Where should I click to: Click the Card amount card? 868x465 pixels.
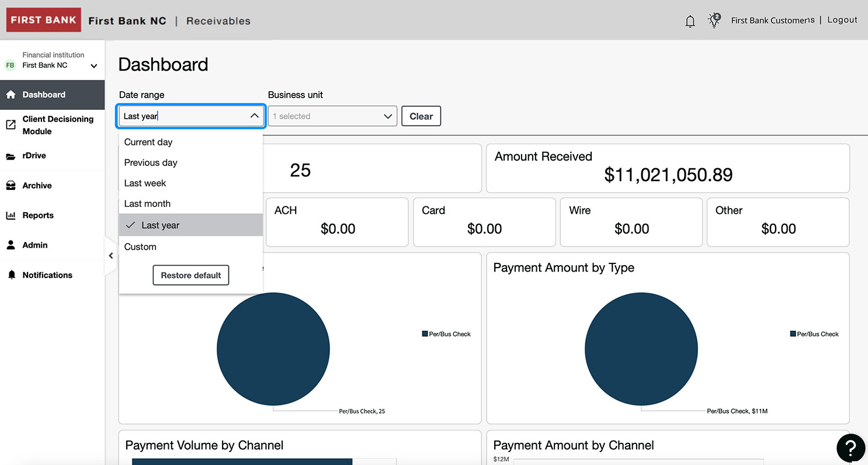(x=484, y=222)
